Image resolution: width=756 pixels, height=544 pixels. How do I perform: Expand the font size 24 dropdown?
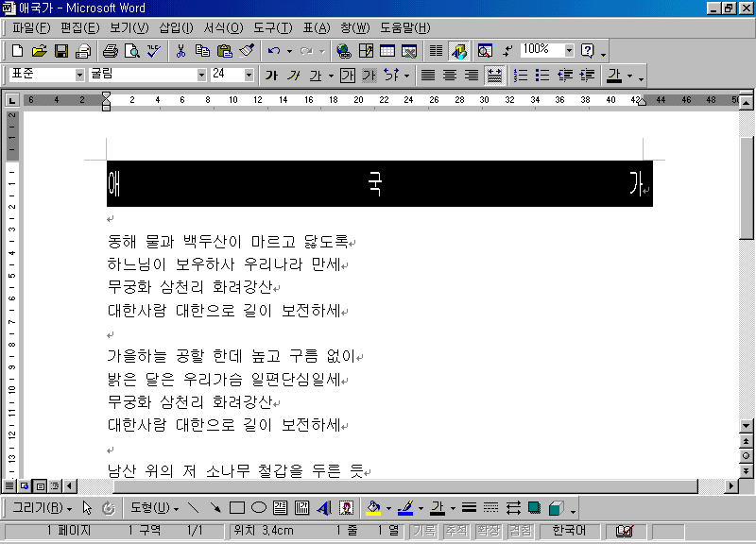point(249,76)
